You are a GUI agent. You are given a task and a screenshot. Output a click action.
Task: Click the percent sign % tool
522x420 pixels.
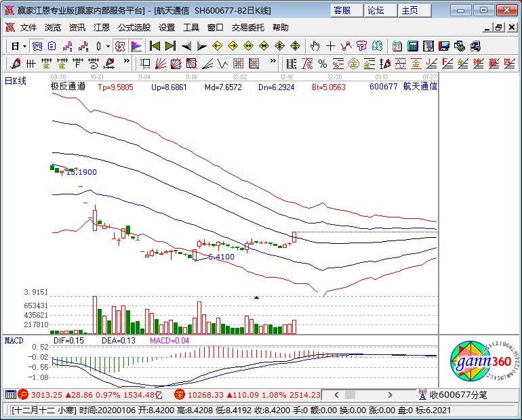point(323,64)
